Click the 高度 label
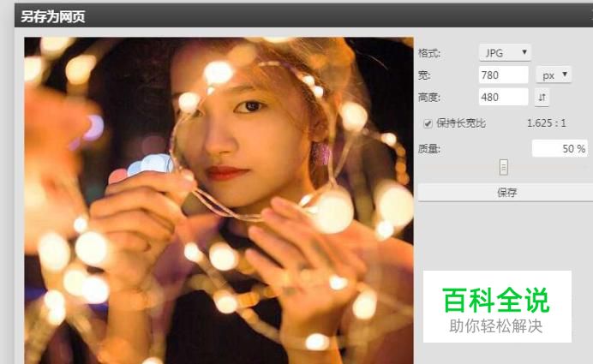 [429, 98]
